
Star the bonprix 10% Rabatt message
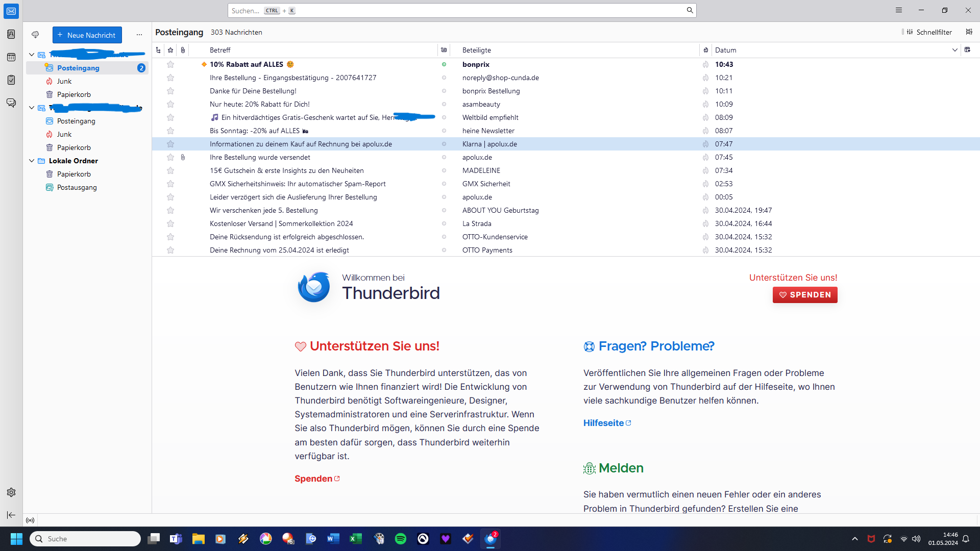(170, 64)
